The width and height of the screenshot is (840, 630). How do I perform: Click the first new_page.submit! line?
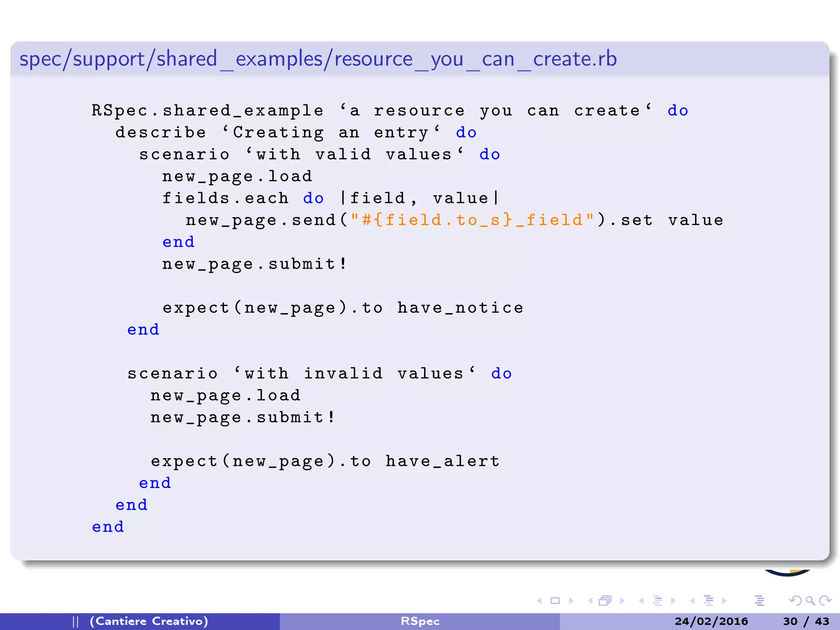tap(255, 264)
